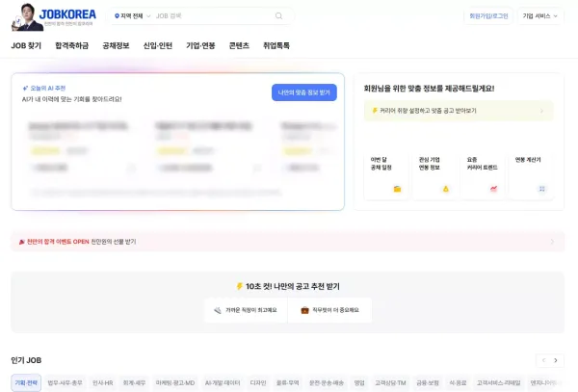
Task: Select the 고객상담·TM job tab
Action: click(390, 382)
